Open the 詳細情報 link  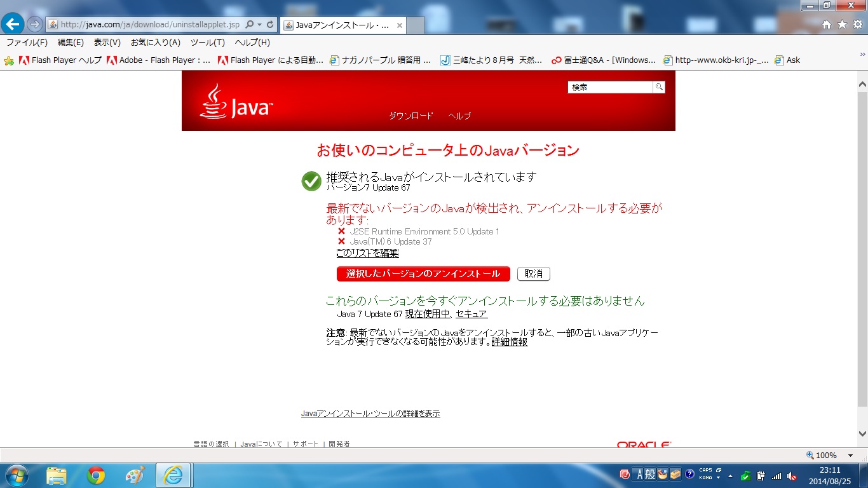510,342
